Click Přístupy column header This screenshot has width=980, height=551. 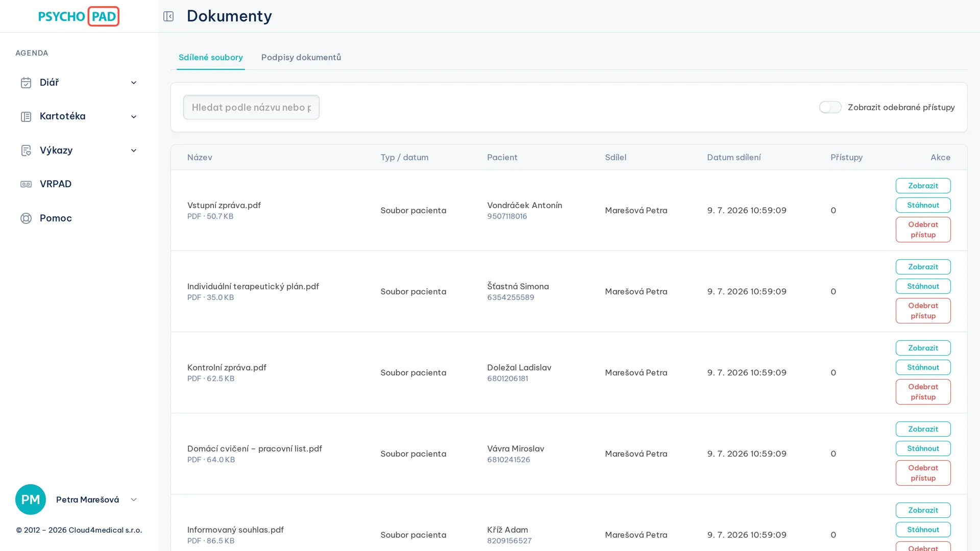(x=846, y=157)
